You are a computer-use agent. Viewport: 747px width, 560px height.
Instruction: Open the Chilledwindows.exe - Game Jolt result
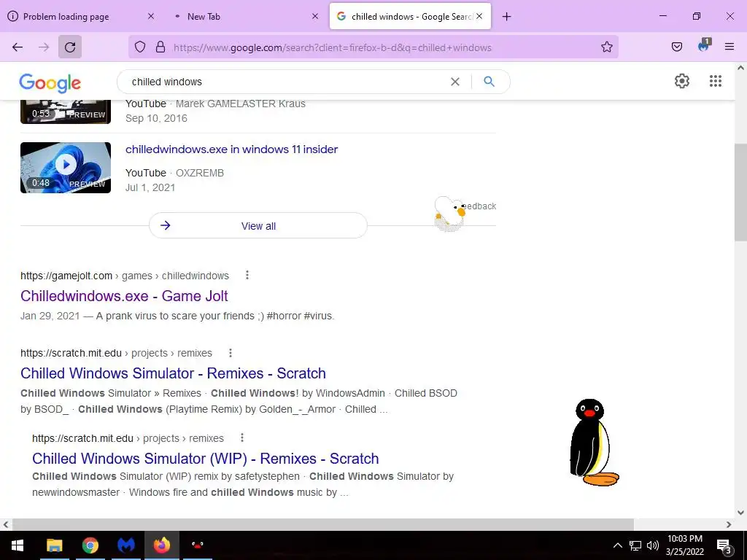pos(124,296)
